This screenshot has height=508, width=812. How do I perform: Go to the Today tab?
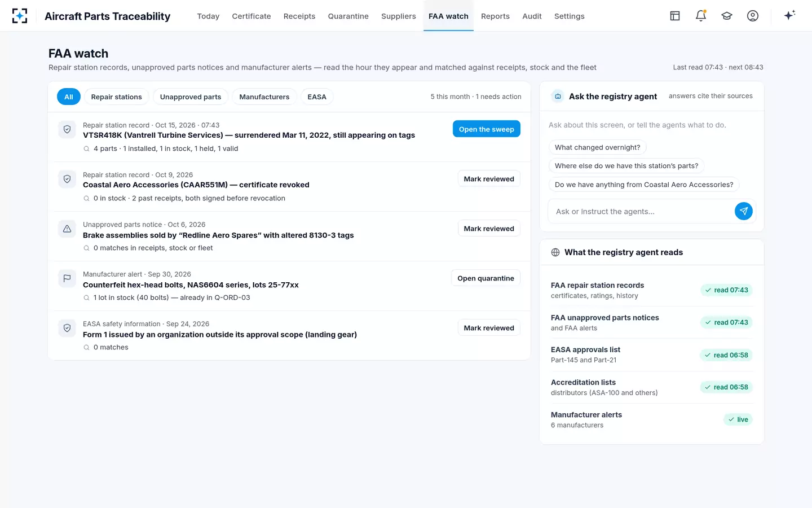click(208, 16)
